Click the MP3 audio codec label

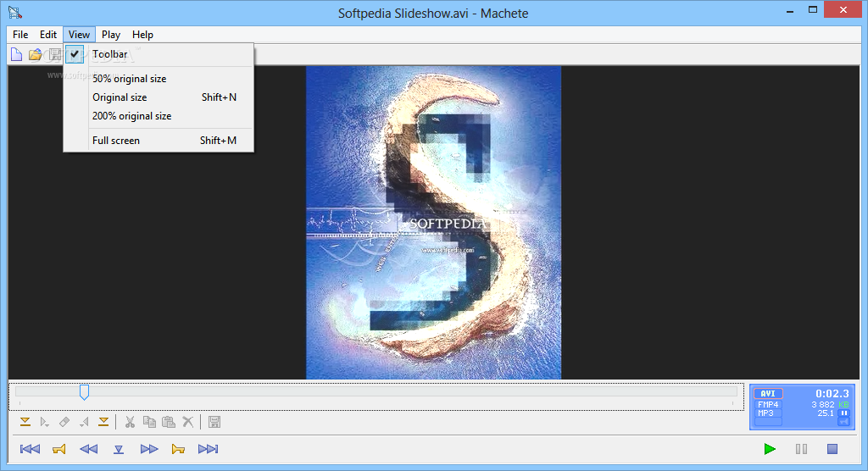(x=765, y=413)
